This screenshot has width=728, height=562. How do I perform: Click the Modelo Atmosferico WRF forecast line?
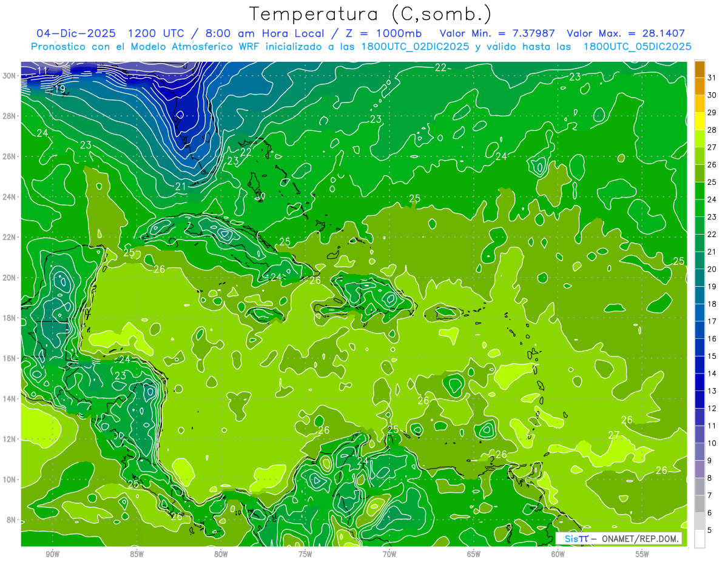coord(361,47)
